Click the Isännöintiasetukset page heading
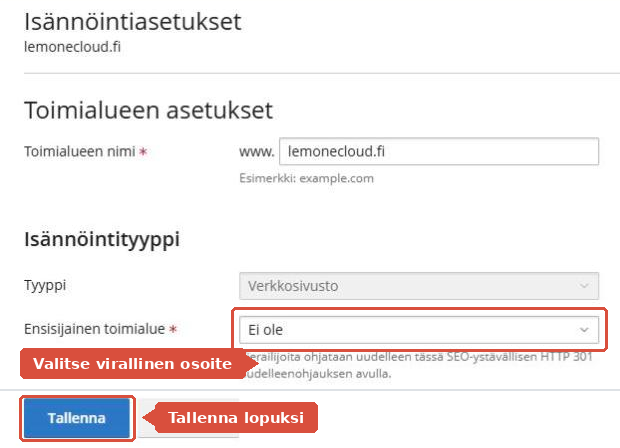Viewport: 620px width, 448px height. 132,22
